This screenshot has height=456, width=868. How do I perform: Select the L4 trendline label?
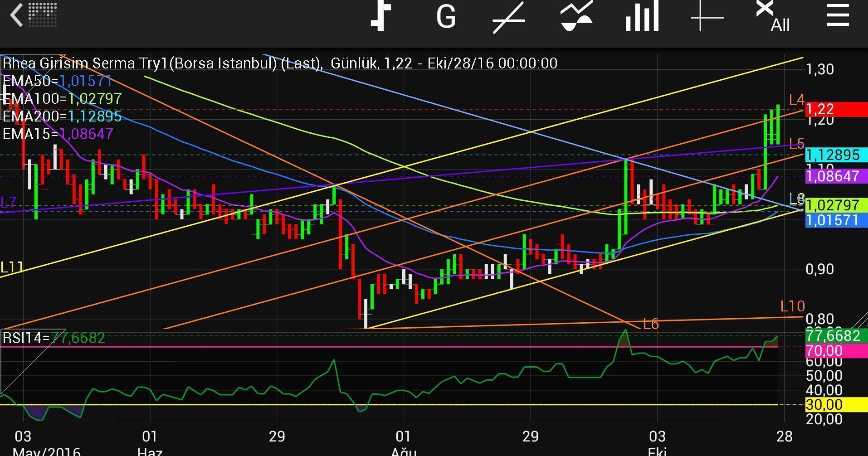click(796, 100)
